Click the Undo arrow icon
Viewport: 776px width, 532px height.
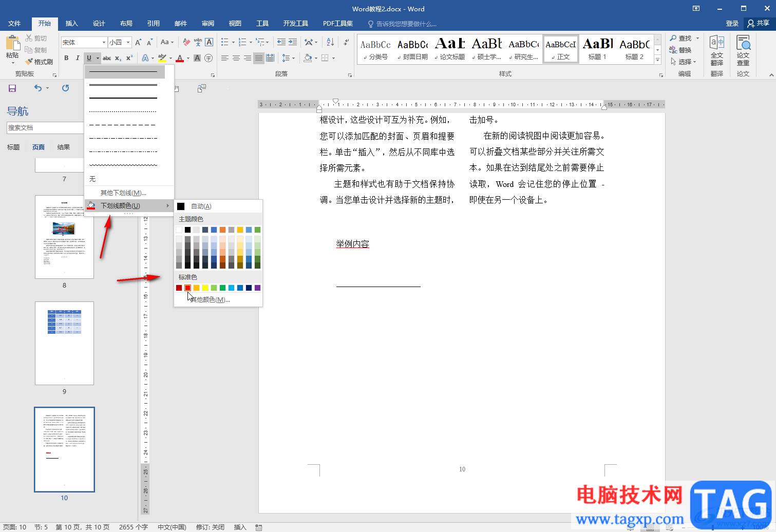(x=38, y=88)
